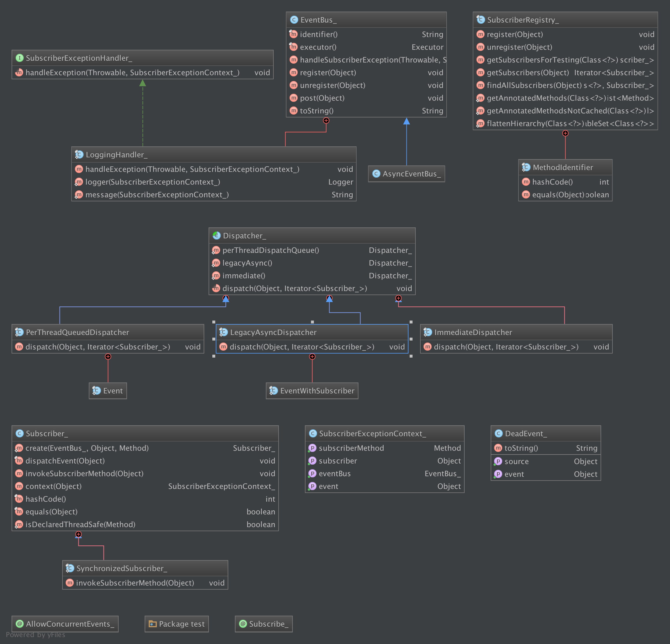The image size is (670, 644).
Task: Click the SynchronizedSubscriber_ node title
Action: click(x=122, y=568)
